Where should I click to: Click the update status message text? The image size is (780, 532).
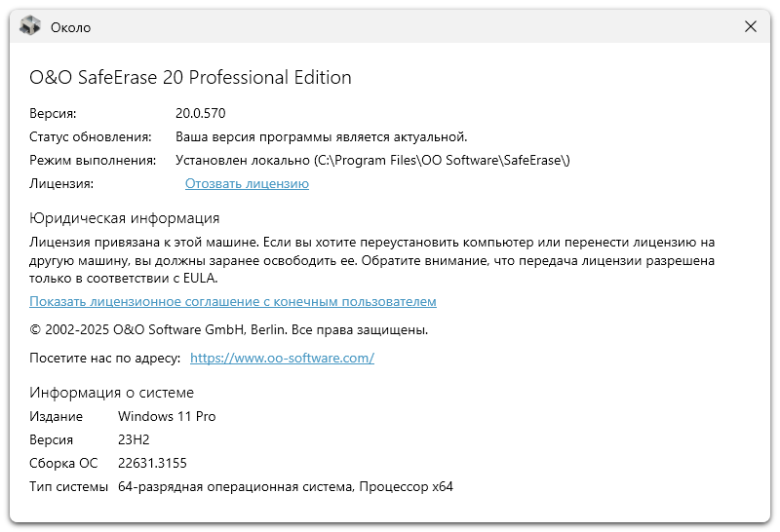(x=322, y=136)
